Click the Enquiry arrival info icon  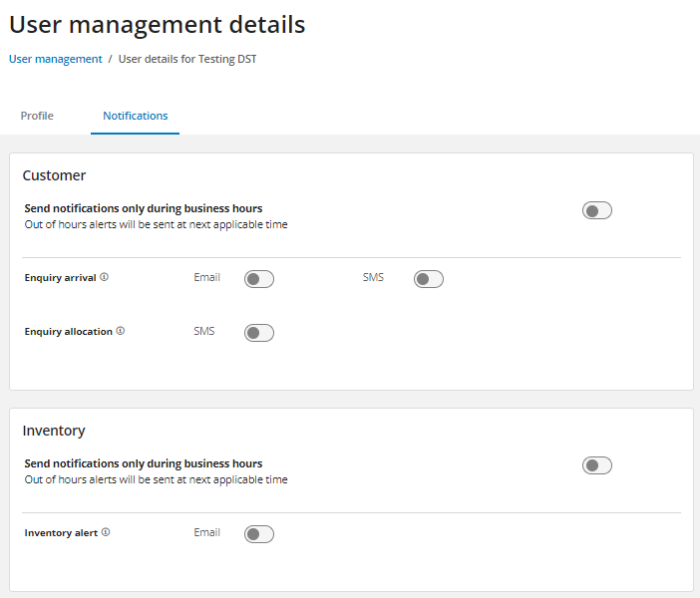(105, 277)
